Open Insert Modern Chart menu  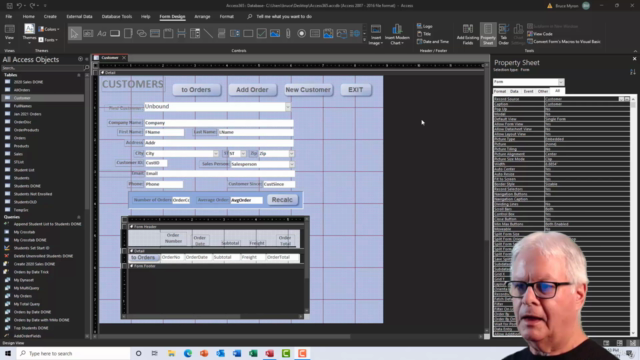(x=397, y=35)
